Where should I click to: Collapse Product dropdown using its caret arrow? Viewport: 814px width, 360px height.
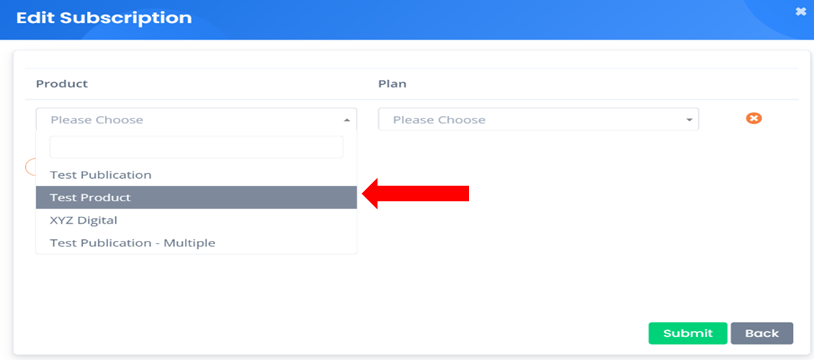[x=347, y=120]
